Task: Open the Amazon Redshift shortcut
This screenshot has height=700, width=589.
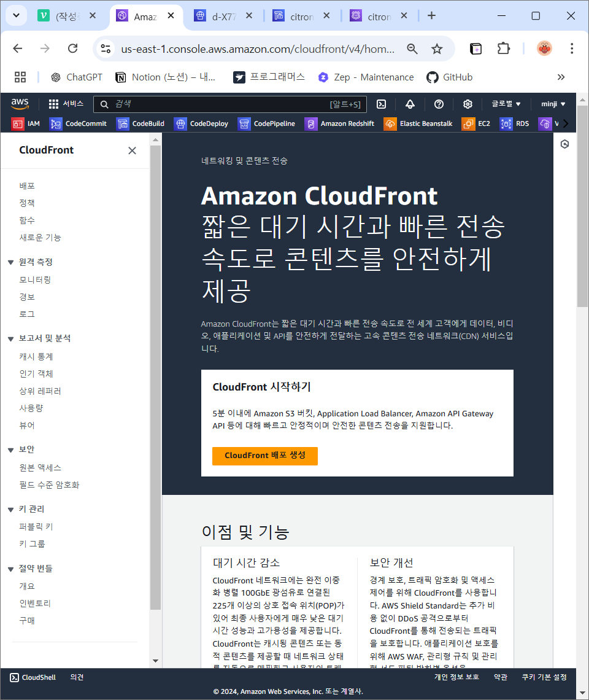Action: tap(339, 123)
